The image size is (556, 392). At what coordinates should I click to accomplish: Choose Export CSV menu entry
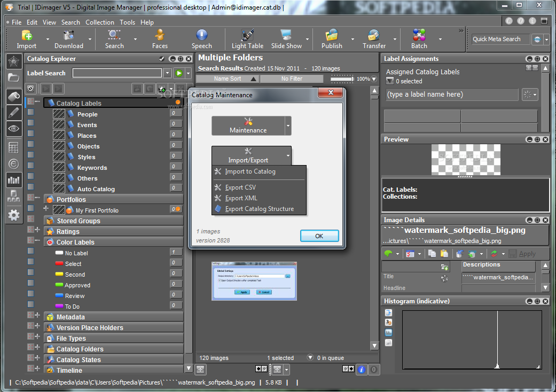(259, 187)
